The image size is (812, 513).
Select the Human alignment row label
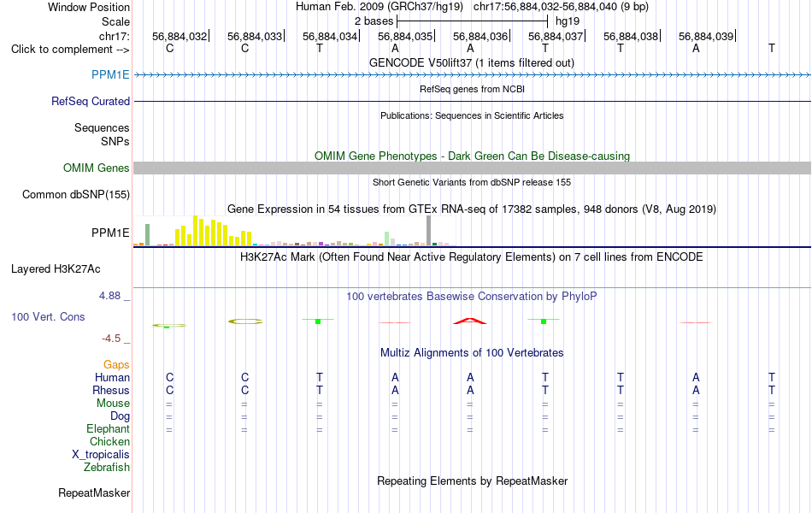pos(112,377)
